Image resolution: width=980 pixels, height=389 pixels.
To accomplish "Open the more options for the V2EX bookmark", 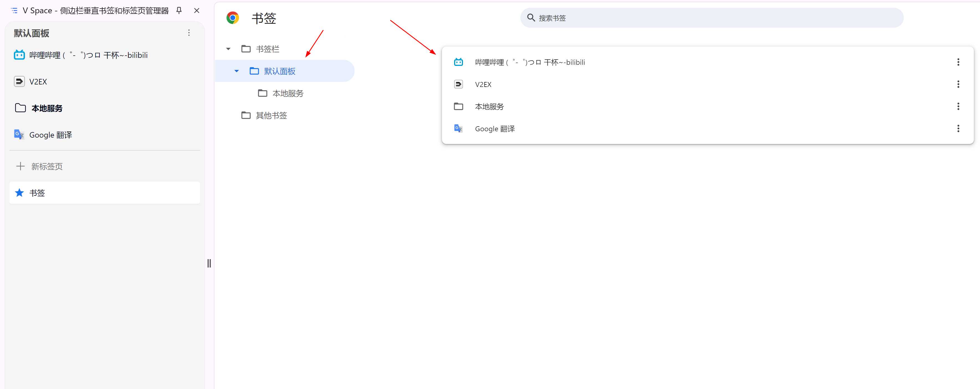I will click(958, 84).
